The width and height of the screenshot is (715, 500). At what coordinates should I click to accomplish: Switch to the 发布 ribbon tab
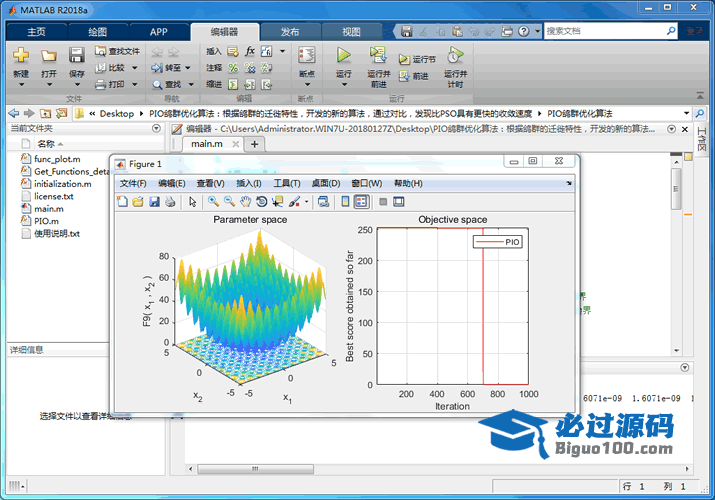(x=290, y=31)
